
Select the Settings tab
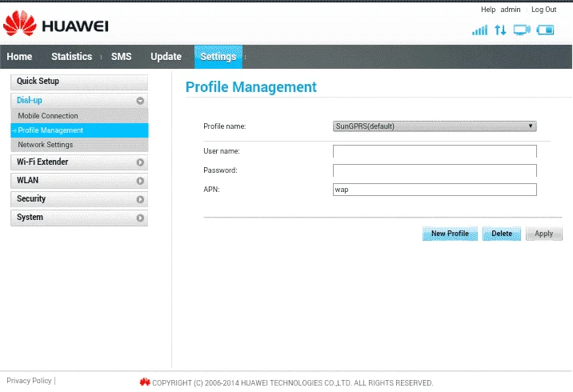point(218,57)
